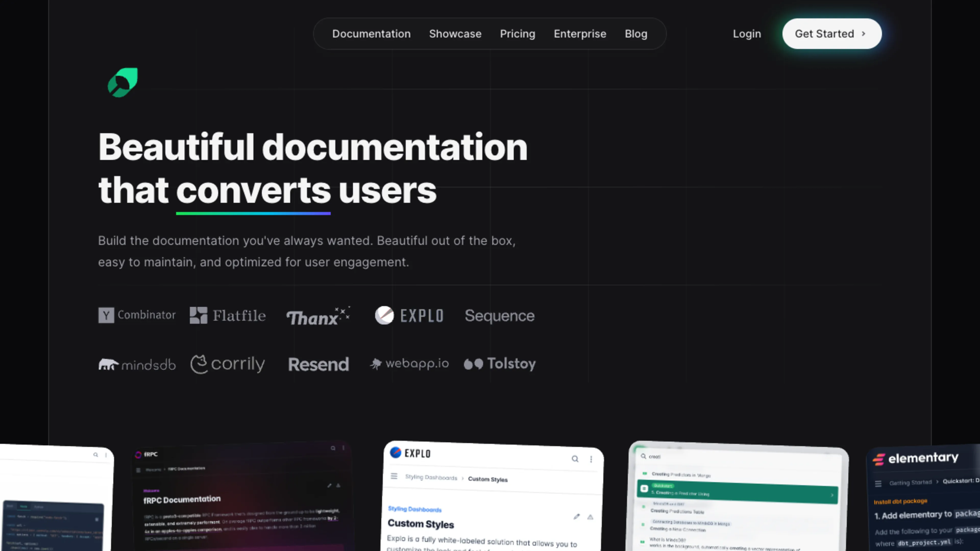Click the pencil edit icon beside Custom Styles
The height and width of the screenshot is (551, 980).
tap(576, 516)
